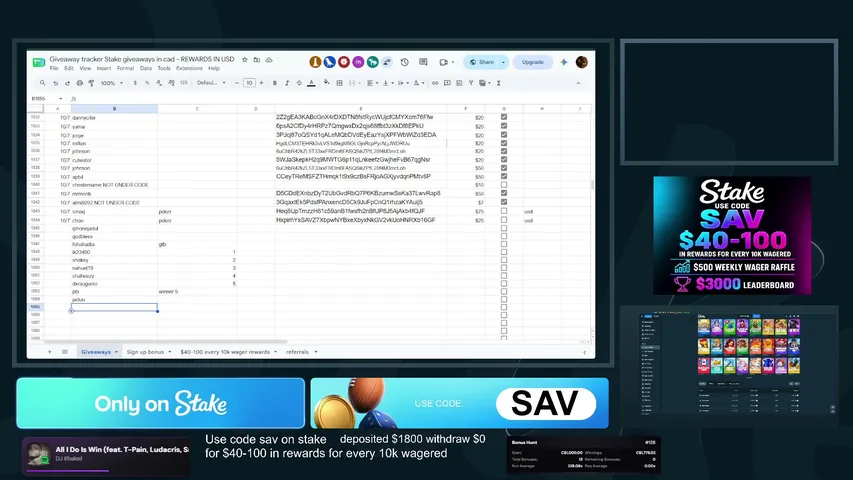Move the document with the folder icon
Screen dimensions: 853x480
click(x=257, y=59)
